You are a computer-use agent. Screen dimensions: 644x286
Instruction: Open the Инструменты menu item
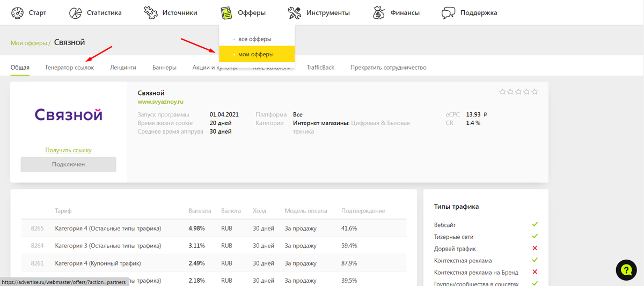328,13
